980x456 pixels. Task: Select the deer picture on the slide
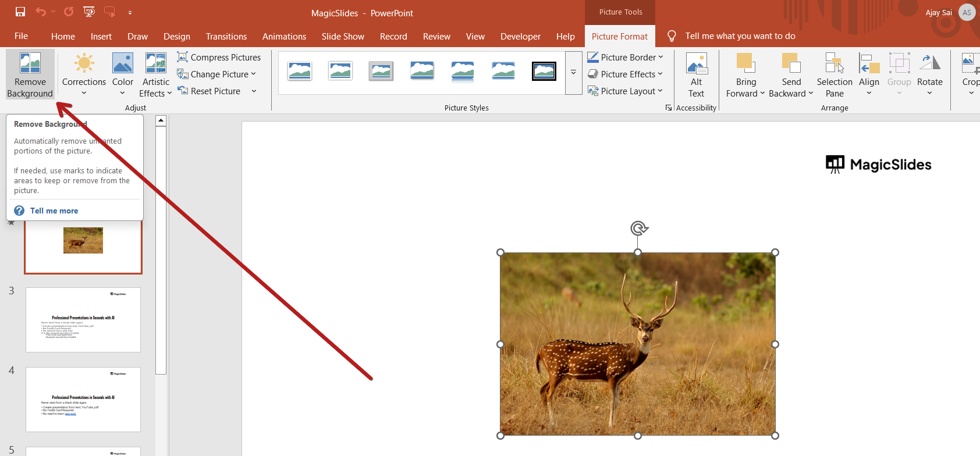pos(638,344)
